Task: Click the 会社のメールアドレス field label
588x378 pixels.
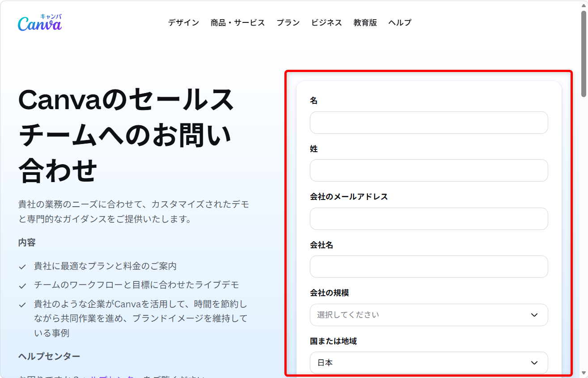Action: tap(349, 197)
